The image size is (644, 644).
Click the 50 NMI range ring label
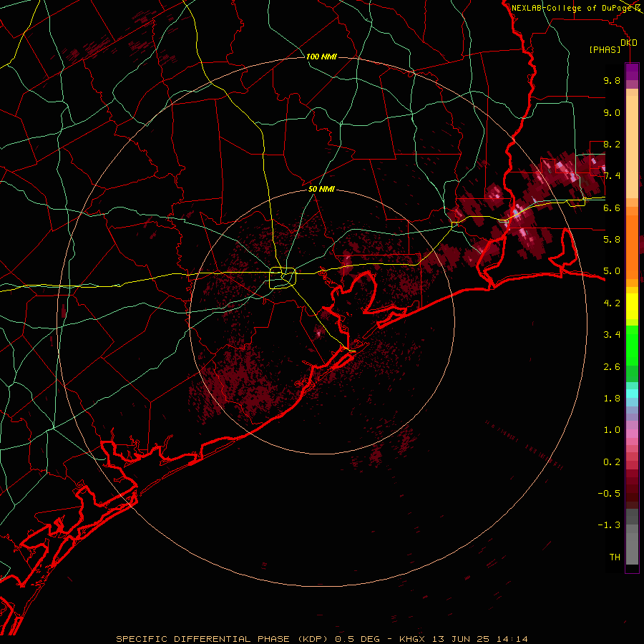(x=321, y=189)
